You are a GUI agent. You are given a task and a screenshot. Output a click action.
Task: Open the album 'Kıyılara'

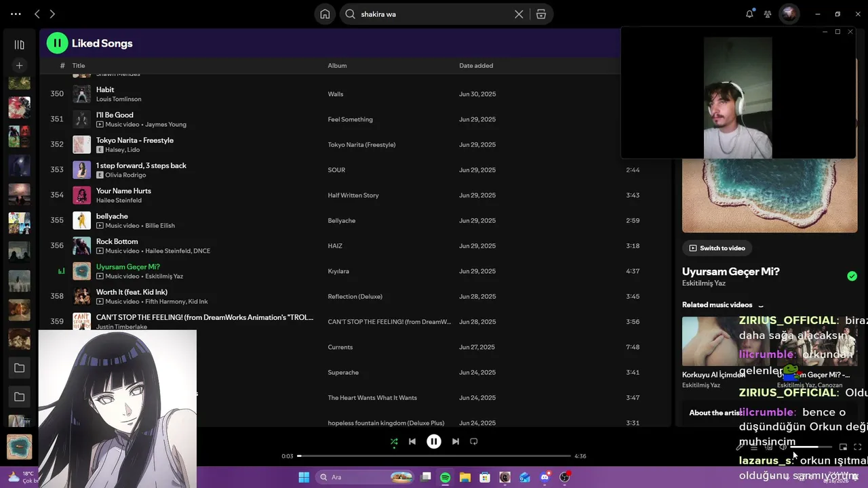[x=338, y=271]
